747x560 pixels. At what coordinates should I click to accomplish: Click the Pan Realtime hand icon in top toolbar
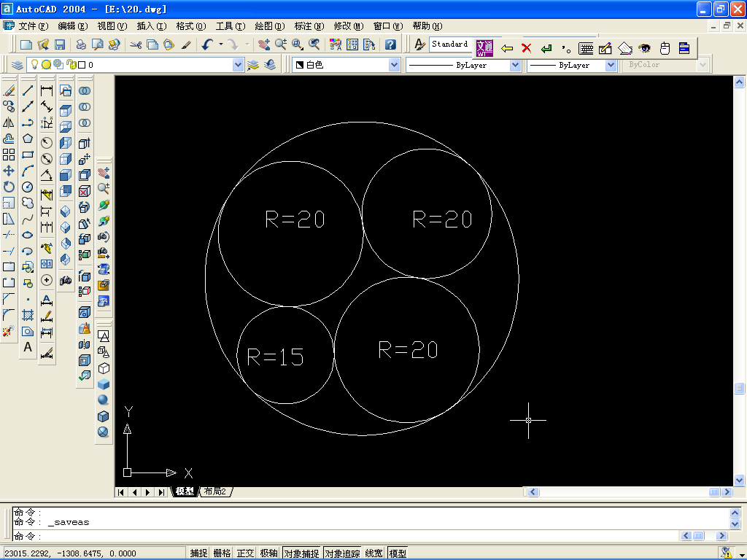click(264, 44)
